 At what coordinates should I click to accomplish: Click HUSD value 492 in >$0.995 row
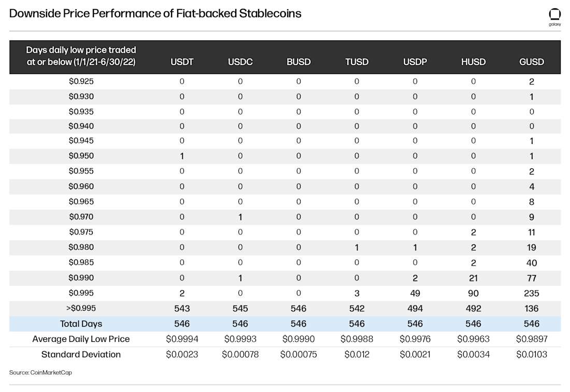[x=473, y=309]
